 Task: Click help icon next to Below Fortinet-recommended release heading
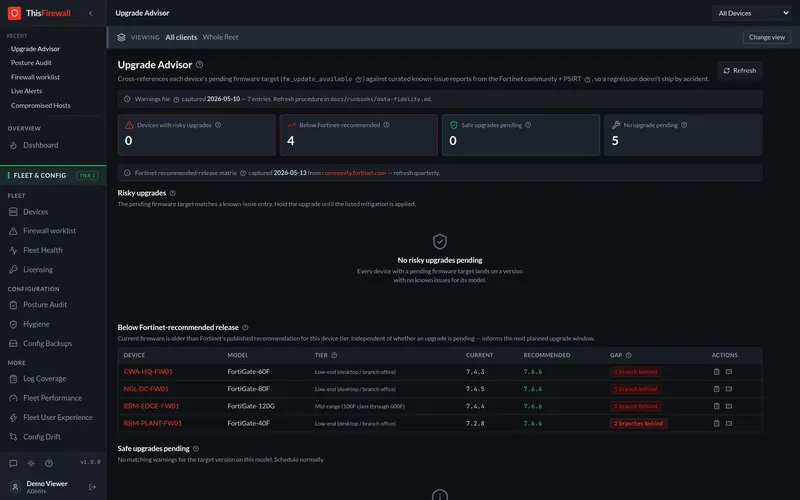tap(245, 328)
